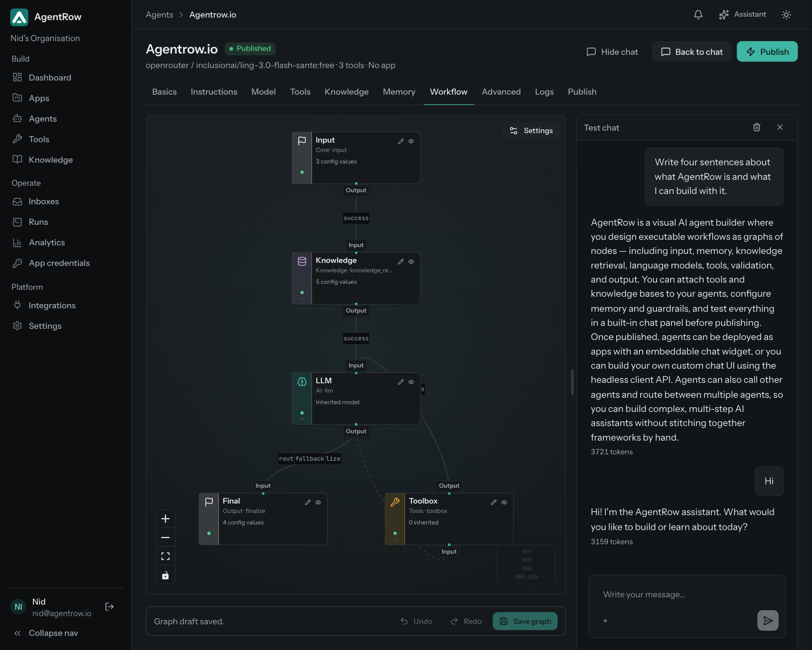Send the chat message

(768, 620)
